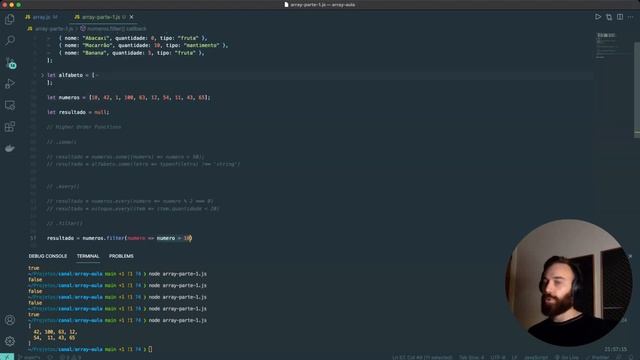Image resolution: width=640 pixels, height=360 pixels.
Task: Open changes compare icon in editor toolbar
Action: coord(609,17)
